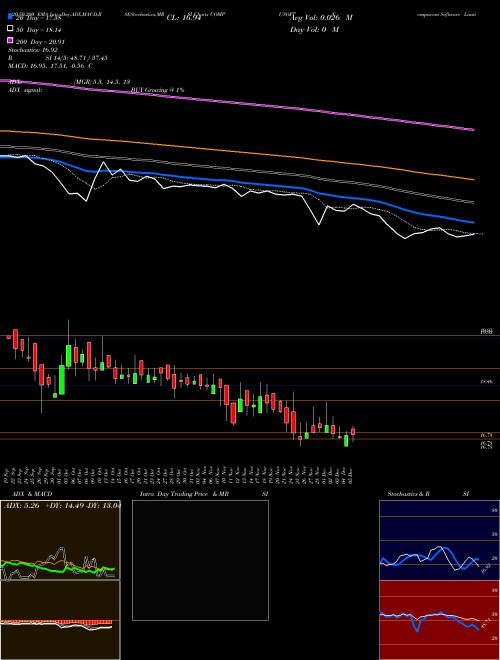Open the blue-background Stochastics chart panel
The image size is (500, 660).
pyautogui.click(x=439, y=540)
